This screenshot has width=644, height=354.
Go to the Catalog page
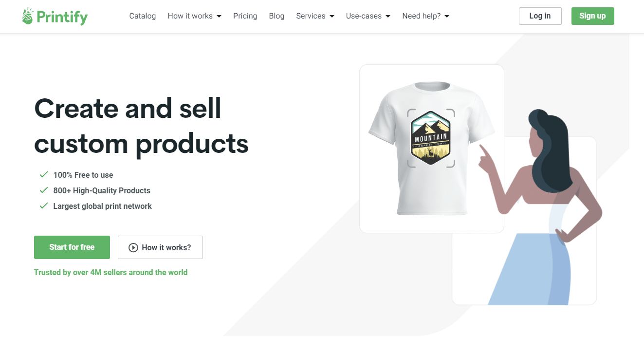(x=143, y=16)
